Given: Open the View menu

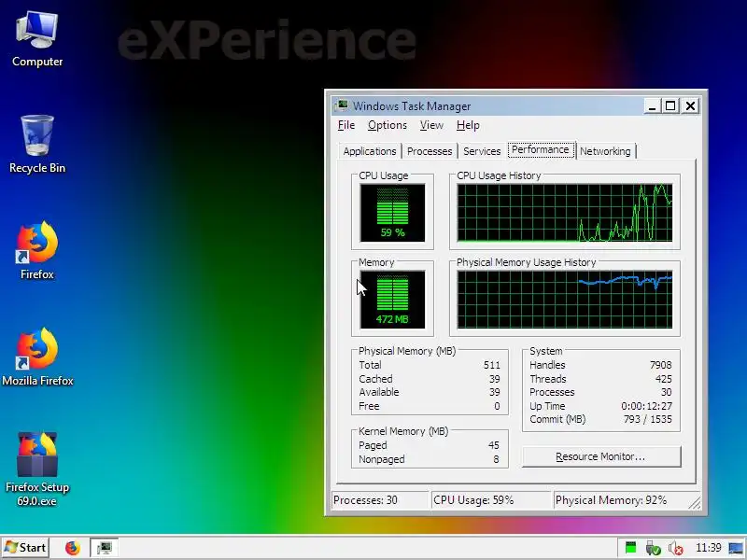Looking at the screenshot, I should [x=431, y=125].
